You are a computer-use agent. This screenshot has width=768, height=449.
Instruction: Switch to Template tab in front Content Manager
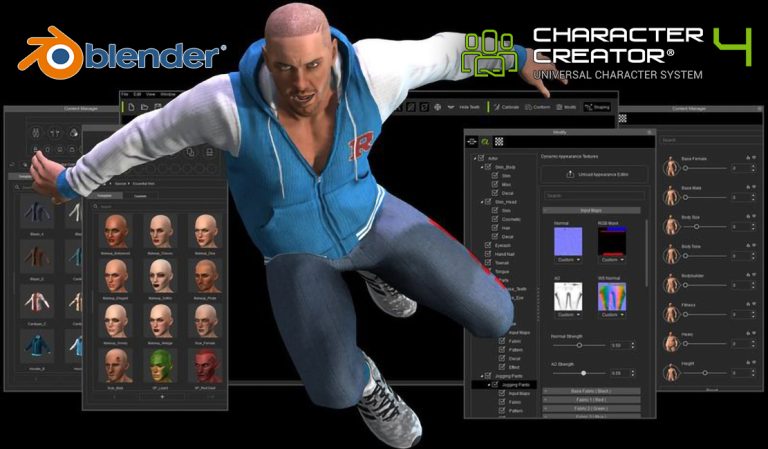tap(104, 195)
